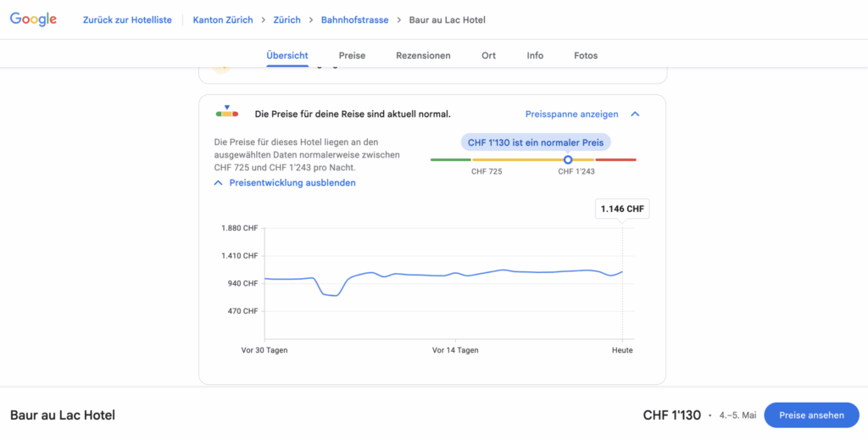Hide price history via Preisentwicklung ausblenden

pyautogui.click(x=292, y=182)
